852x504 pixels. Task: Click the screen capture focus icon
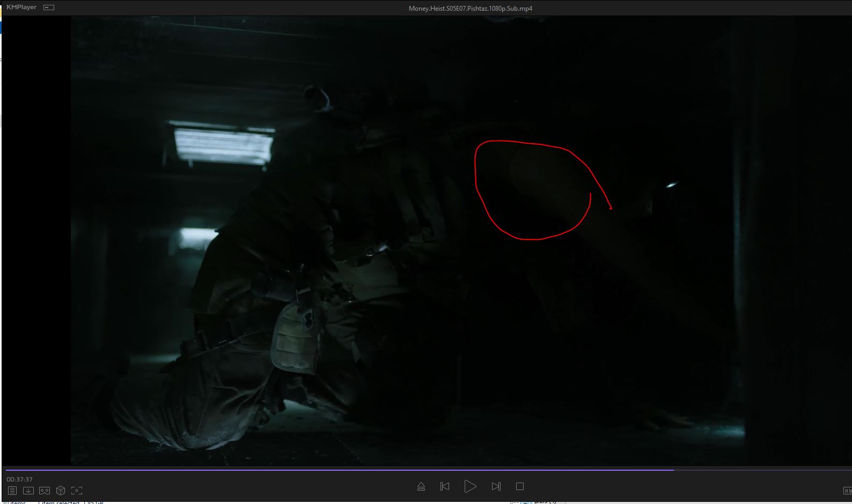click(77, 491)
